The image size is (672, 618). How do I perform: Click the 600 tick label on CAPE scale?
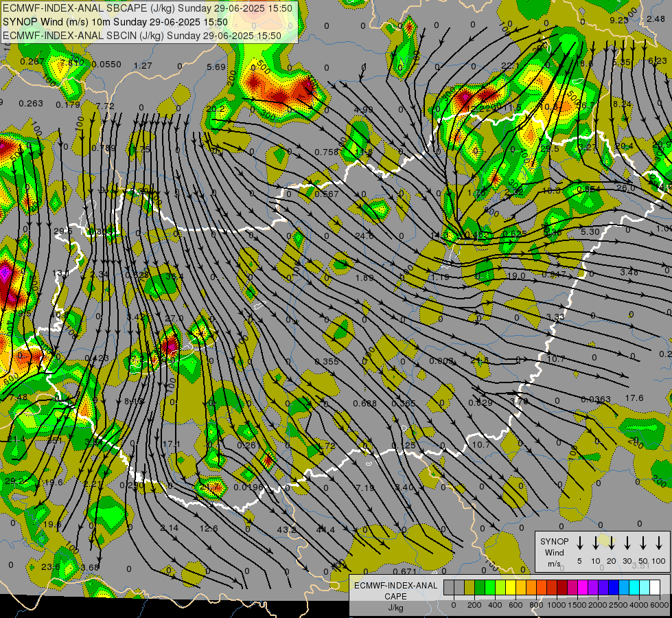(515, 605)
